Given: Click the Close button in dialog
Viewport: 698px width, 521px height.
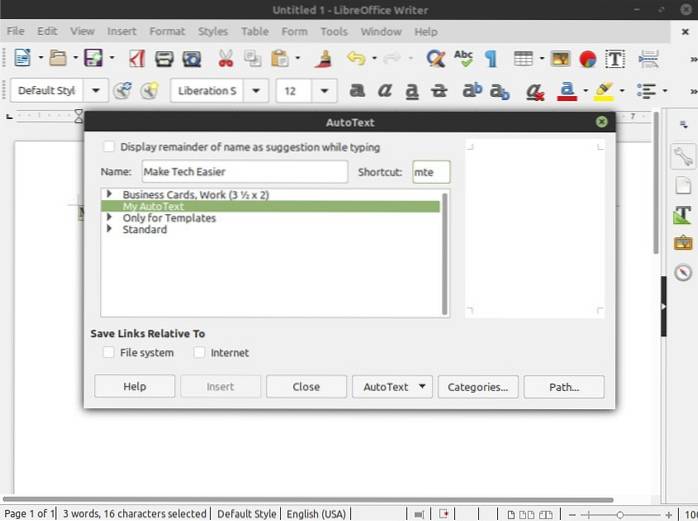Looking at the screenshot, I should pos(306,387).
